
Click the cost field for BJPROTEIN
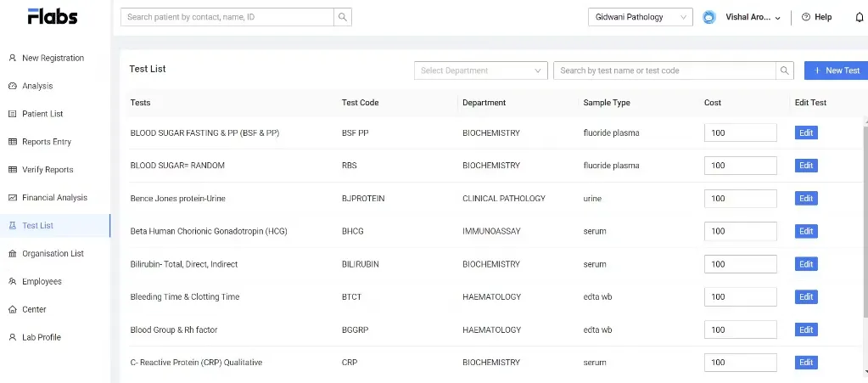(740, 199)
